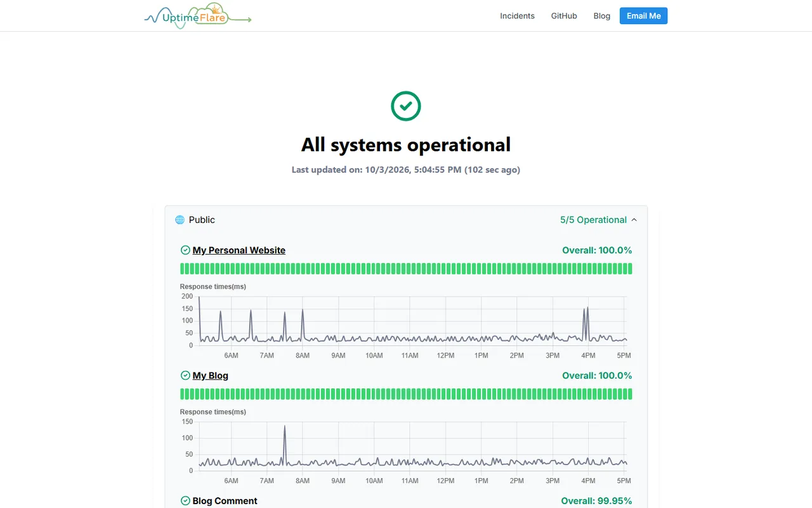Open the My Personal Website link
812x508 pixels.
tap(239, 250)
